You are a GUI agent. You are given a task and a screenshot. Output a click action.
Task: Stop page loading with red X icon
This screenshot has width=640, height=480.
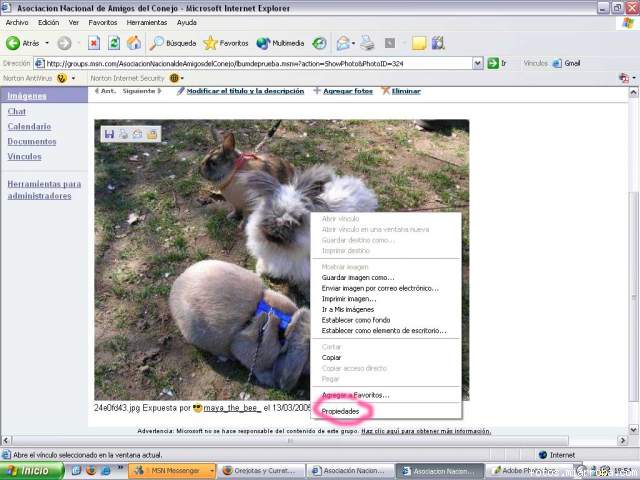click(x=94, y=43)
